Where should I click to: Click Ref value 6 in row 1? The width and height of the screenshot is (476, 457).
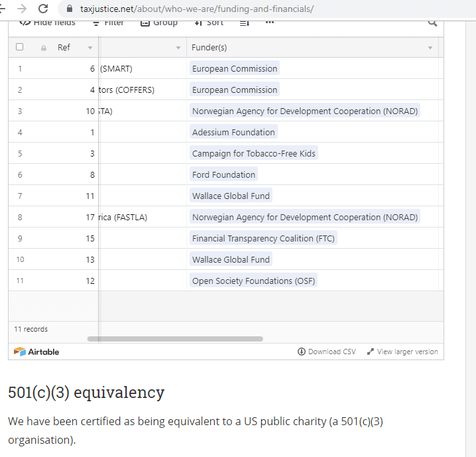click(92, 69)
